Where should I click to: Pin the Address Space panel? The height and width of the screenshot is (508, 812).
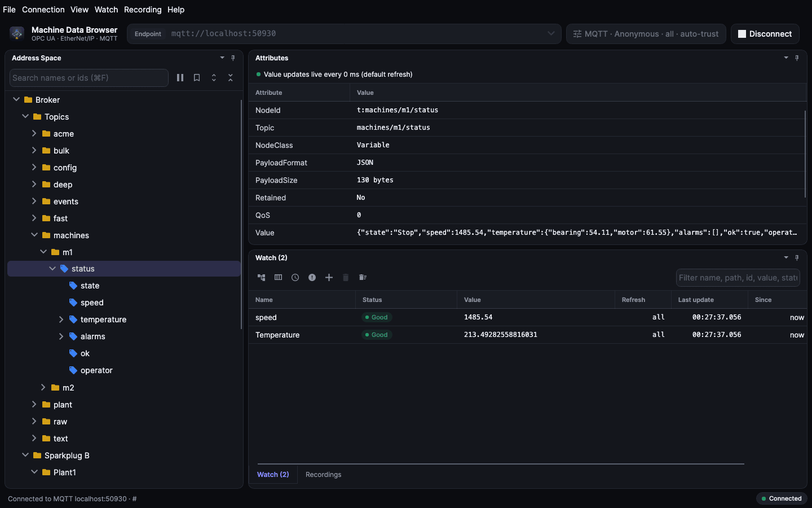(x=233, y=58)
